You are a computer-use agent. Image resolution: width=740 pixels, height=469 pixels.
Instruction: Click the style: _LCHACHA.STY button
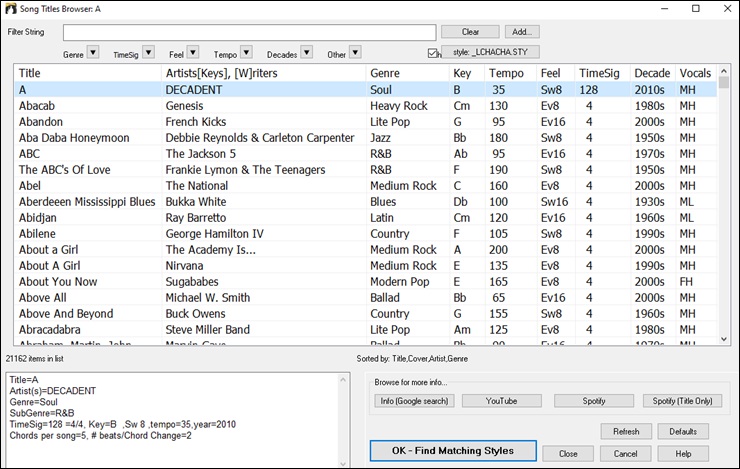(490, 52)
